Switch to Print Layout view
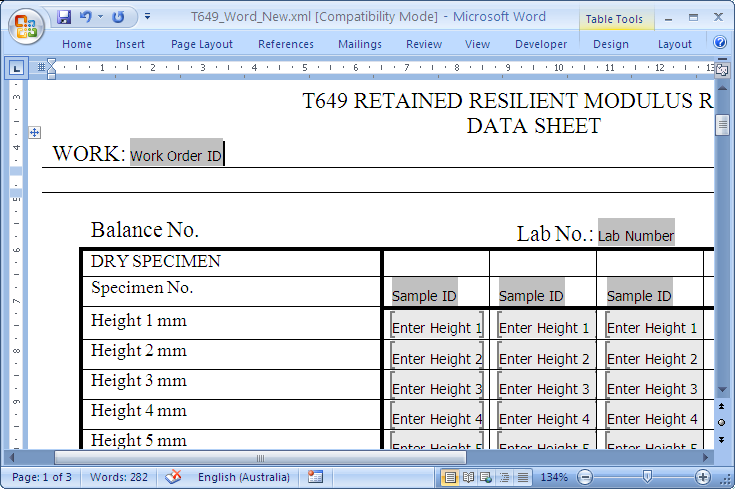Screen dimensions: 735x489 pyautogui.click(x=451, y=477)
